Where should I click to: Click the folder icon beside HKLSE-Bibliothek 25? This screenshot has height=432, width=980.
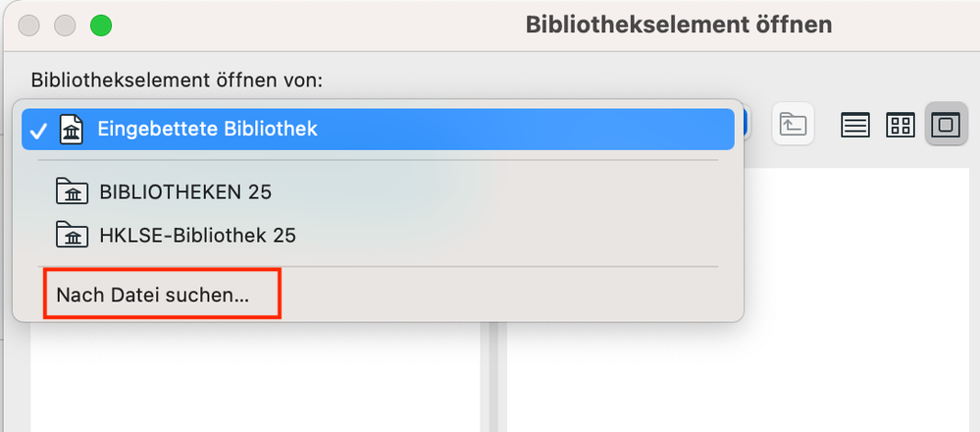73,236
